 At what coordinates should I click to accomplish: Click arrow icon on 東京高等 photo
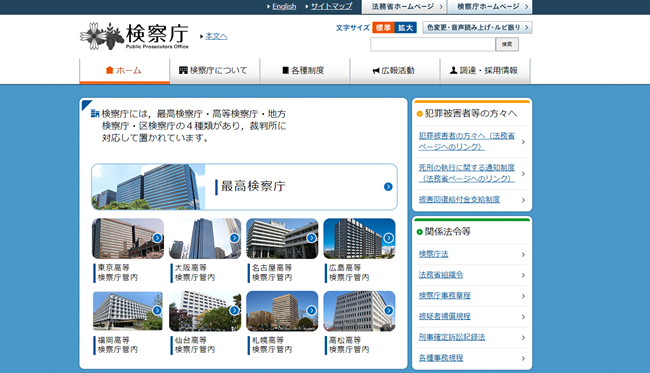[x=157, y=238]
